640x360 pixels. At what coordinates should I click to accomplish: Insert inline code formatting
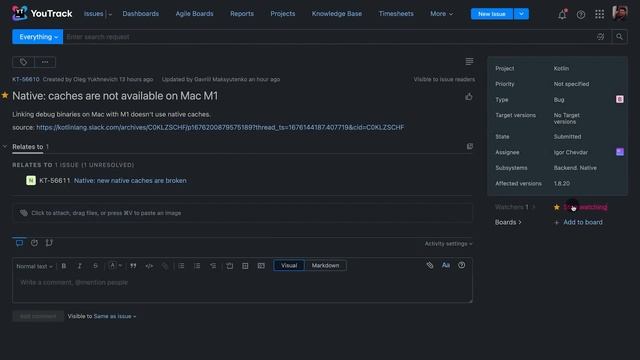pyautogui.click(x=149, y=266)
